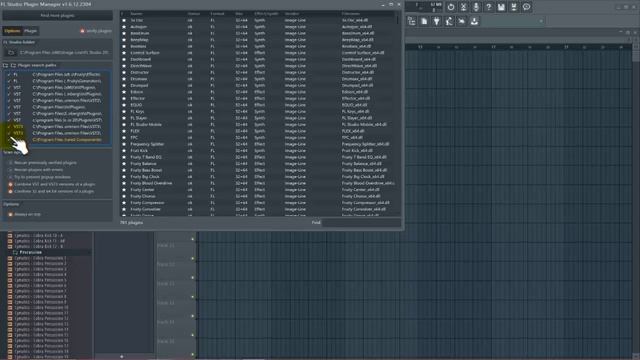Toggle Combine VST and VST3 versions option
Viewport: 640px width, 360px height.
pos(52,184)
